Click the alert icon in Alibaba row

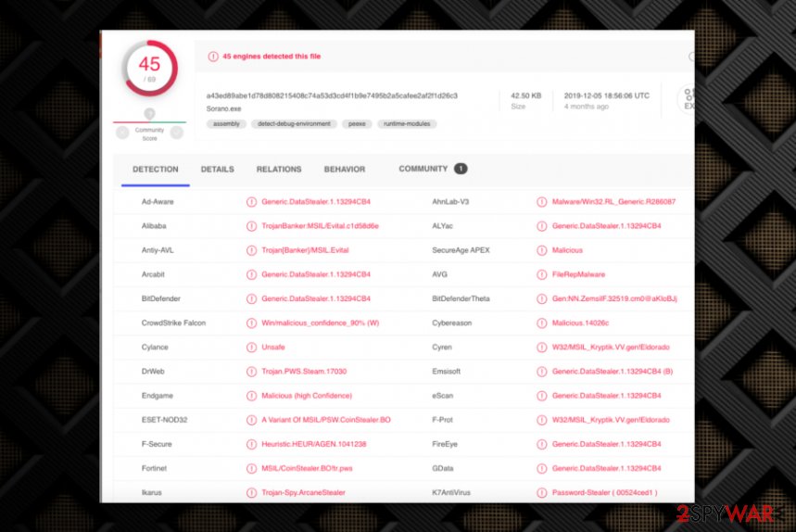(251, 226)
